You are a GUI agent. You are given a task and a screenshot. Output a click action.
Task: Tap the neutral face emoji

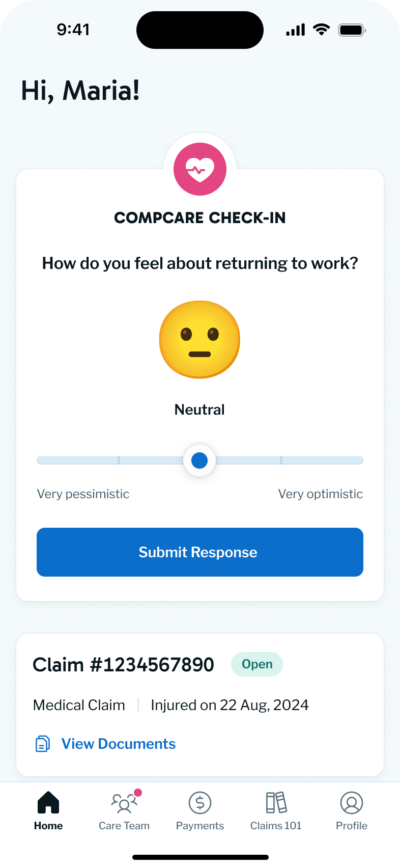click(199, 339)
